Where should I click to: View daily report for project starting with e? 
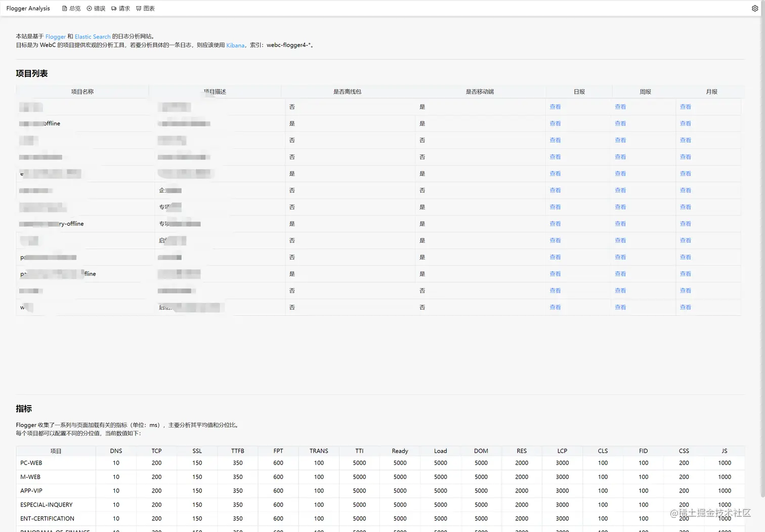tap(555, 173)
